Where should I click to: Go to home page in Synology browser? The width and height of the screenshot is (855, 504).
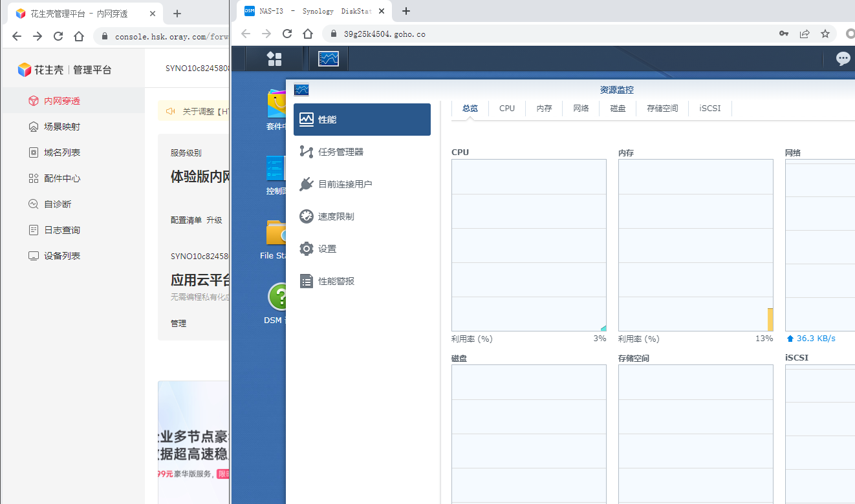(308, 34)
